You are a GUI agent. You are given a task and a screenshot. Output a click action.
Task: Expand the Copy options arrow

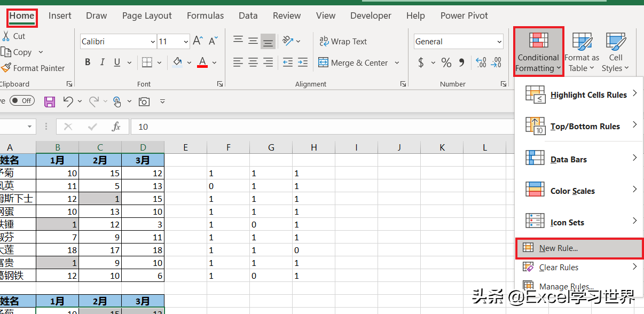[41, 52]
